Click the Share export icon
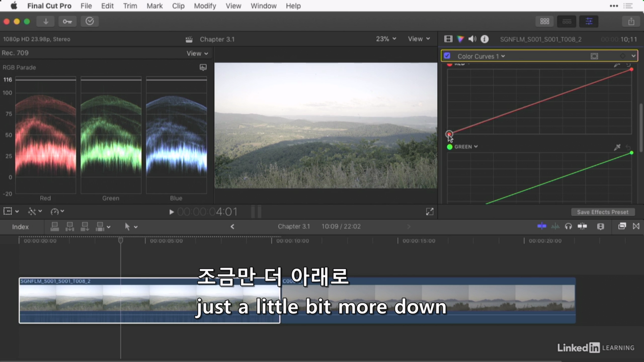644x362 pixels. pyautogui.click(x=631, y=22)
